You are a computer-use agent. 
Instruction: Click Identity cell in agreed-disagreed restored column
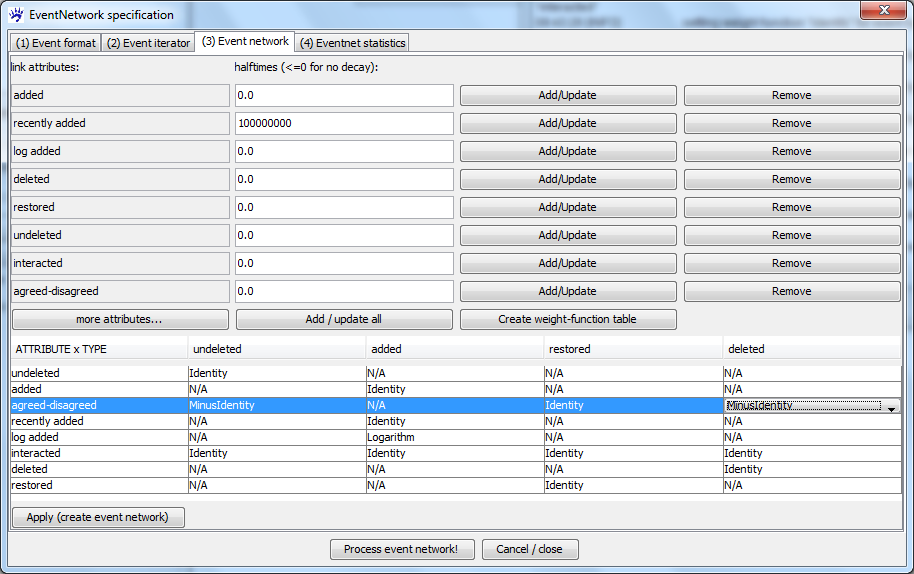(634, 406)
